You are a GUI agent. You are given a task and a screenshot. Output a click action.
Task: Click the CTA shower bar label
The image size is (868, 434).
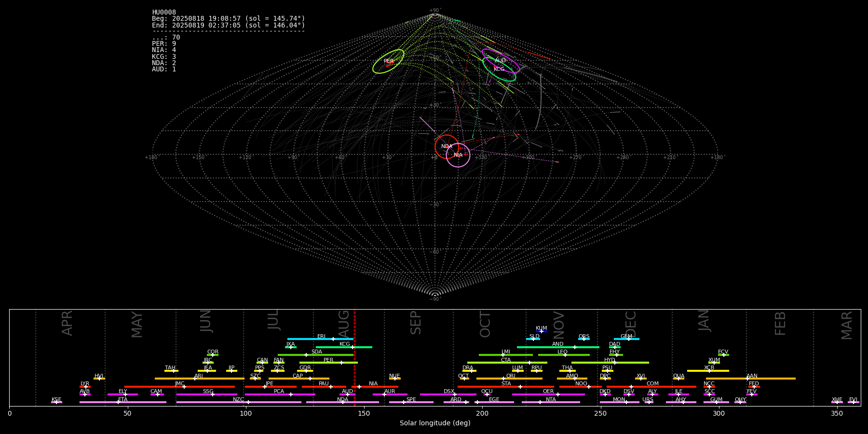pos(506,360)
